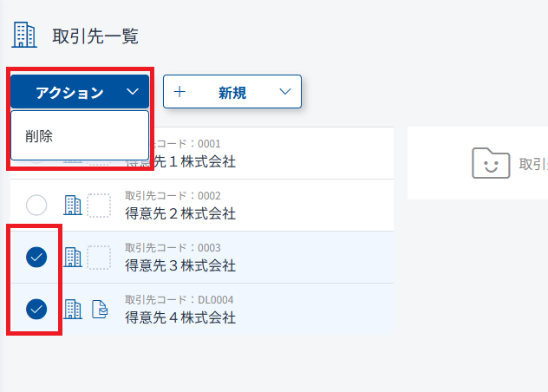Click the アクション button label
Viewport: 548px width, 392px height.
tap(69, 93)
